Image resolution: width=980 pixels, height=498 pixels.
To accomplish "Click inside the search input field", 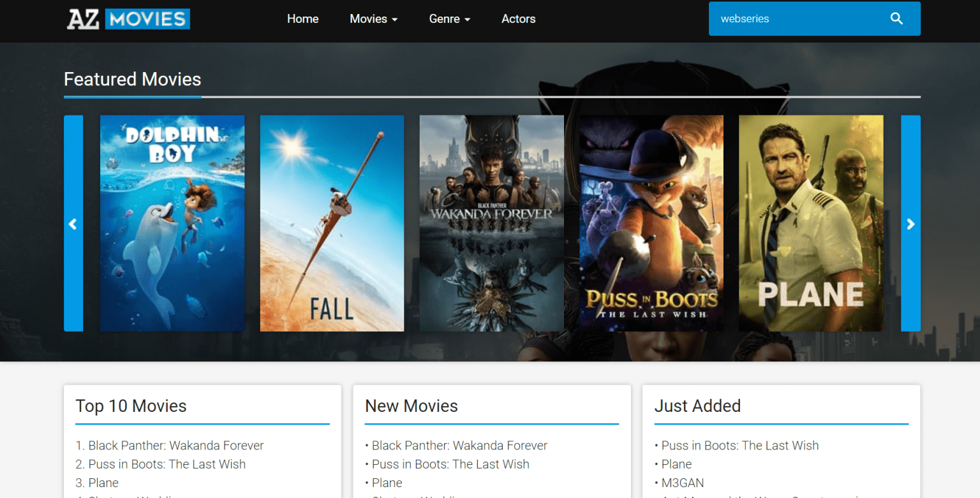I will [798, 18].
